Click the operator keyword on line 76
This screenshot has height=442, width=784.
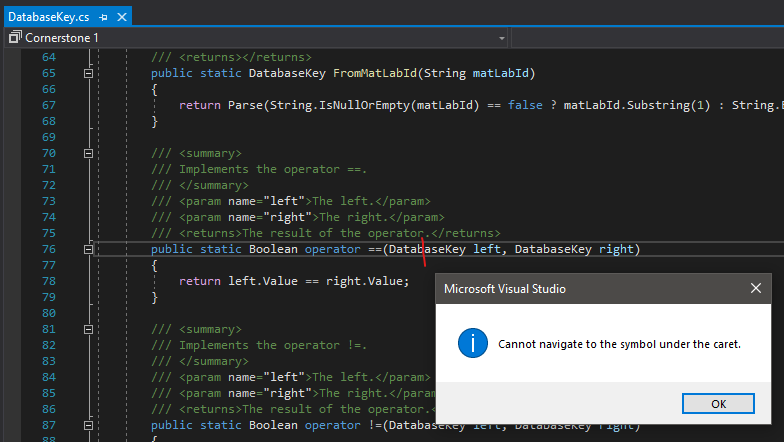(332, 250)
